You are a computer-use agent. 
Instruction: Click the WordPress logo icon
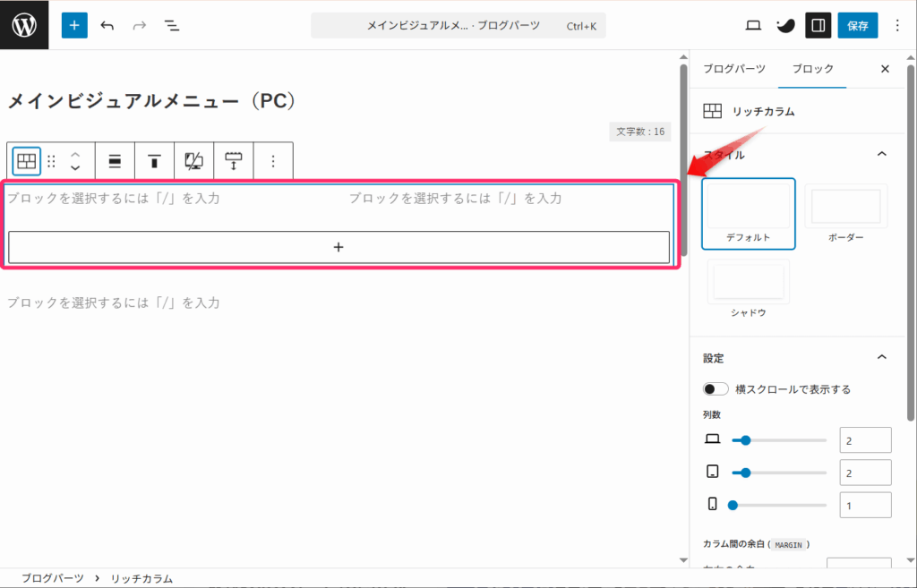pyautogui.click(x=24, y=25)
